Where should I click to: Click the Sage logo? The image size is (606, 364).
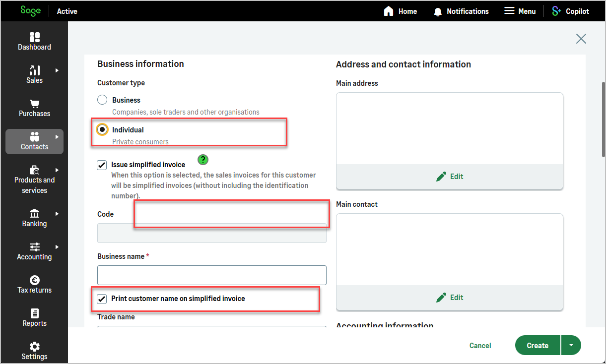(31, 11)
